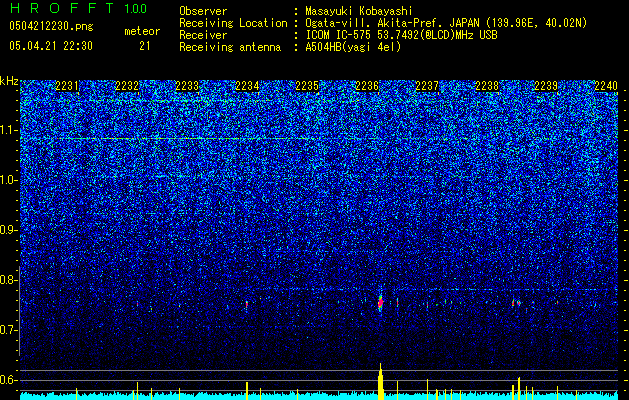629x400 pixels.
Task: Click the 2240 time marker
Action: (606, 86)
